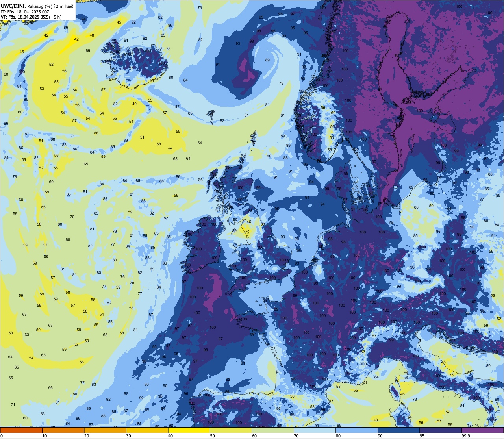Pick the orange 10–20 legend swatch

coord(63,430)
